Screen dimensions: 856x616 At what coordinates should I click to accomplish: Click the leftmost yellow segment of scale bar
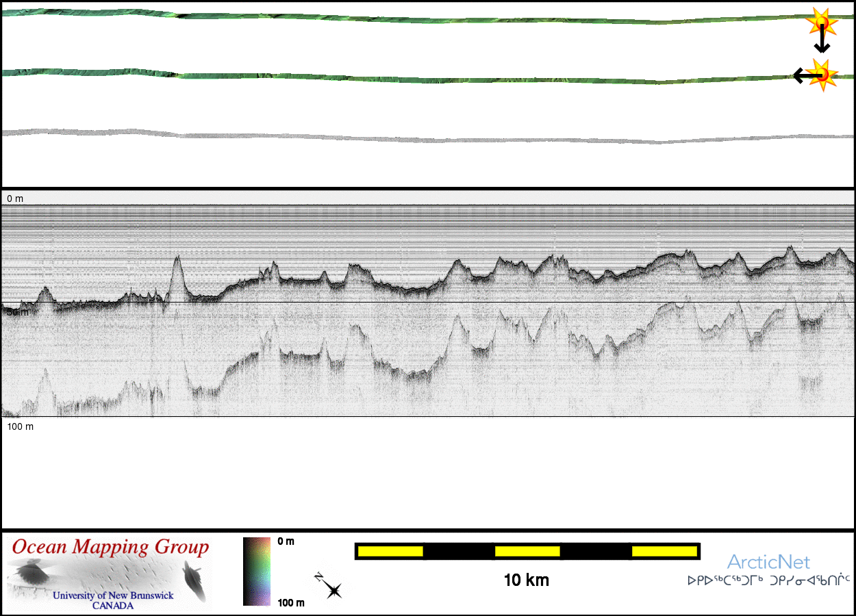(390, 551)
